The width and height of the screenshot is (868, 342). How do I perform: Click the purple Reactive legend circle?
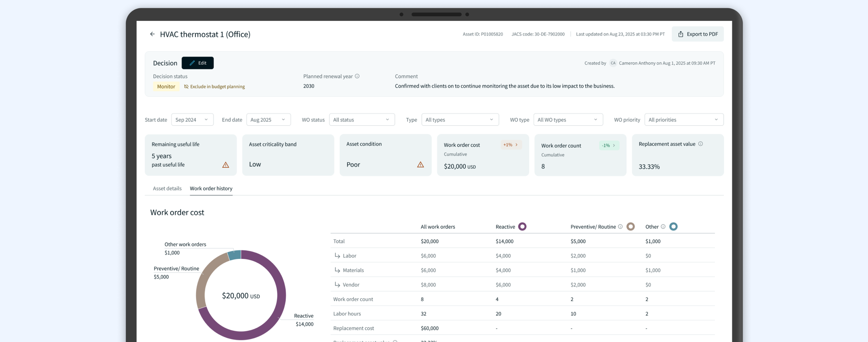(522, 227)
